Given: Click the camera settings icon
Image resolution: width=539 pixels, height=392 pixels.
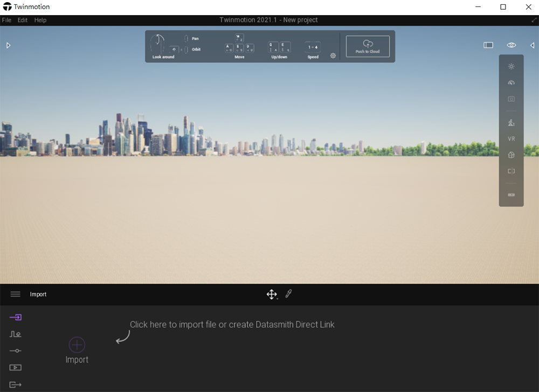Looking at the screenshot, I should point(511,99).
